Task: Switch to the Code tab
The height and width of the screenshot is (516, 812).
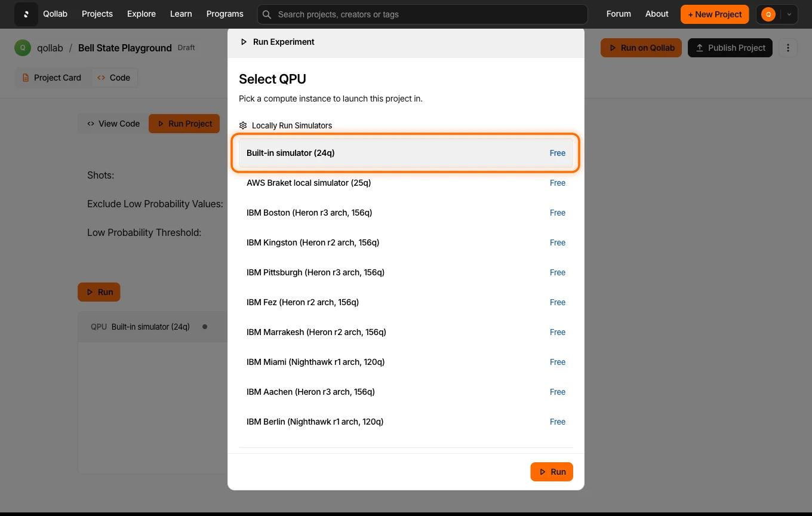Action: [x=114, y=78]
